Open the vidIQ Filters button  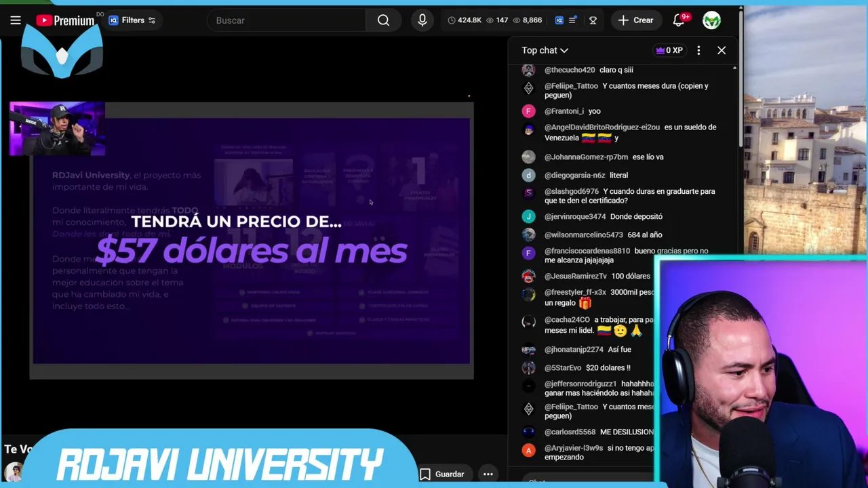pyautogui.click(x=133, y=20)
